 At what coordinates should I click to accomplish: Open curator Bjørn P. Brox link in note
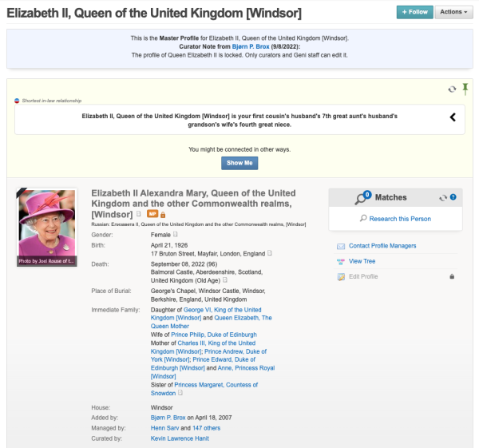(x=251, y=47)
